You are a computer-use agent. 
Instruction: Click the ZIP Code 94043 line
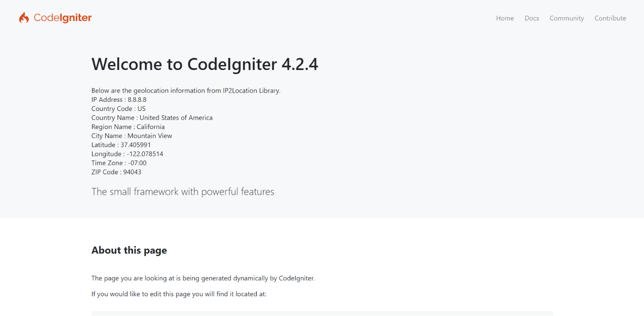tap(116, 172)
